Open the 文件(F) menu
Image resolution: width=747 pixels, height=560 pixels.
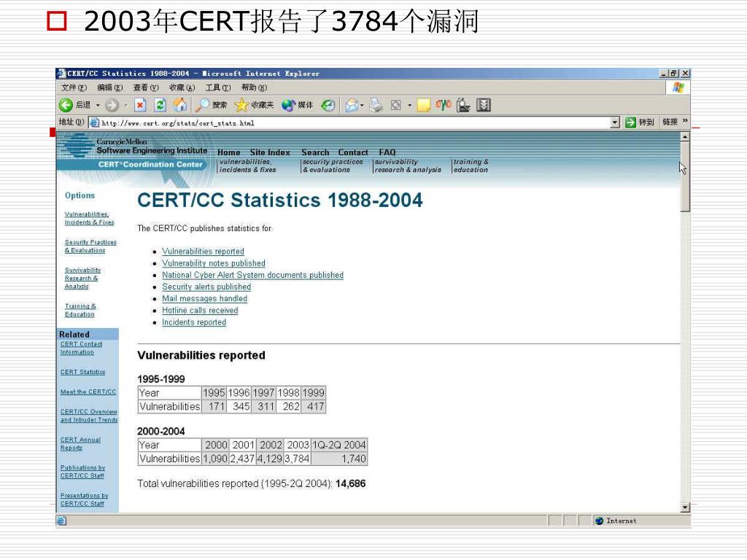74,87
